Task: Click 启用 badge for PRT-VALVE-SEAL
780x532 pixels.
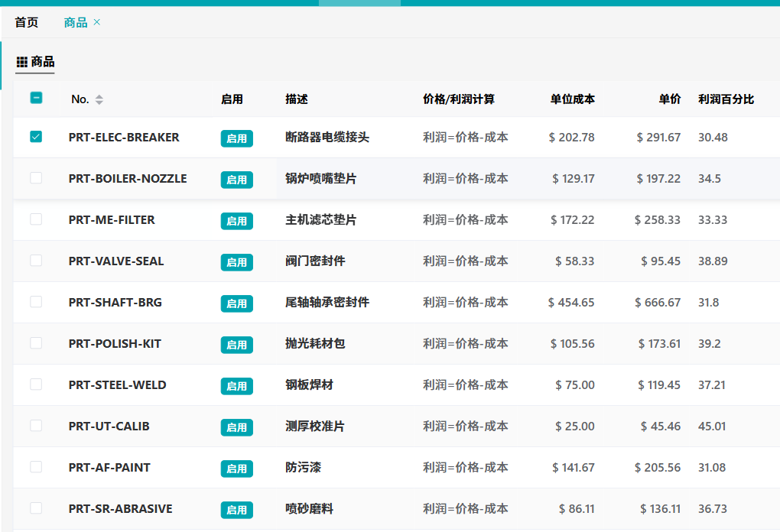Action: click(x=236, y=262)
